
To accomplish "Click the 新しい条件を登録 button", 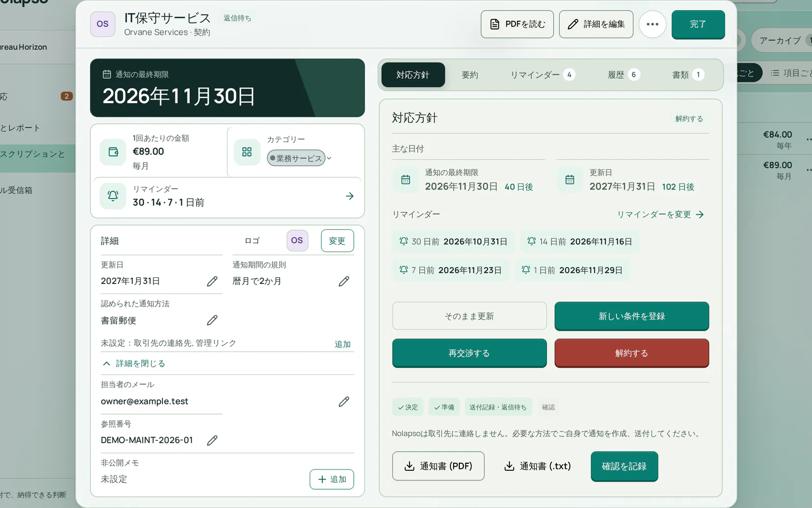I will [632, 316].
